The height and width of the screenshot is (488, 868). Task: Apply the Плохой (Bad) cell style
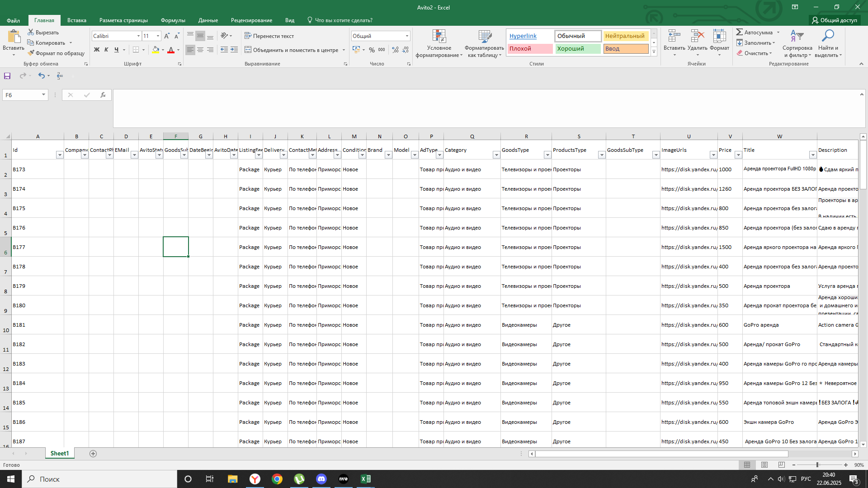tap(530, 48)
